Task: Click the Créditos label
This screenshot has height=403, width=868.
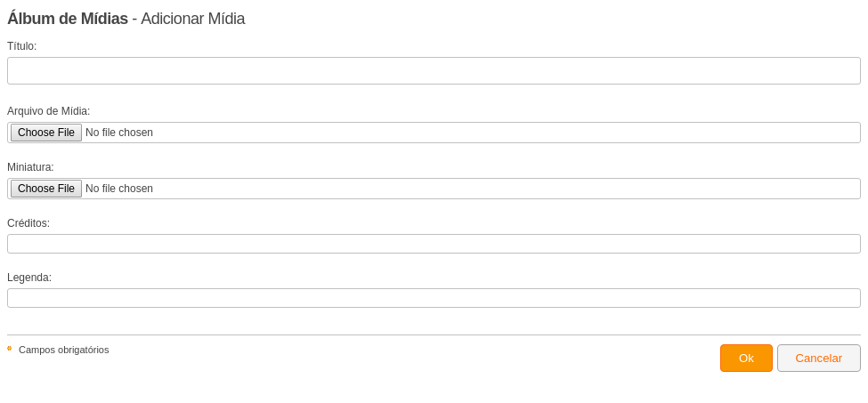Action: pyautogui.click(x=28, y=223)
